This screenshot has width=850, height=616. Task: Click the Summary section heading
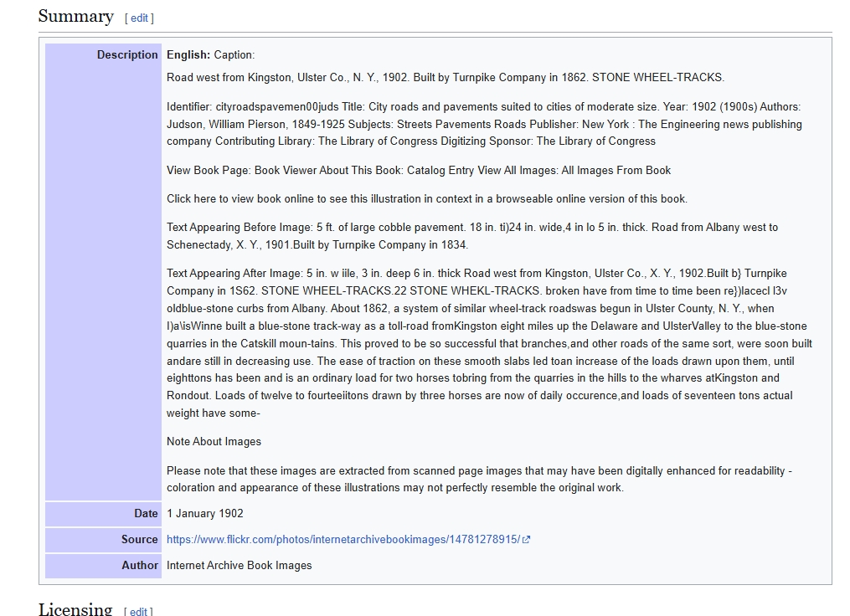(x=76, y=17)
